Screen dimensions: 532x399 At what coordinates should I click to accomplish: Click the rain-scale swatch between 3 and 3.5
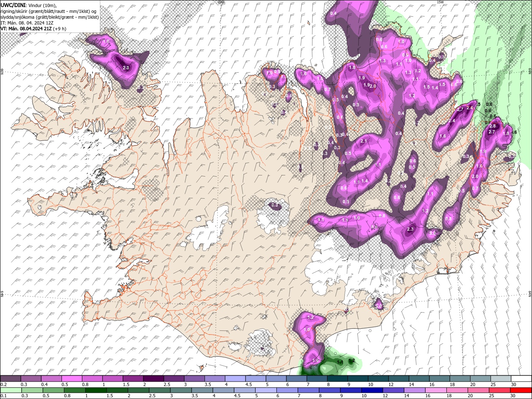pyautogui.click(x=181, y=390)
